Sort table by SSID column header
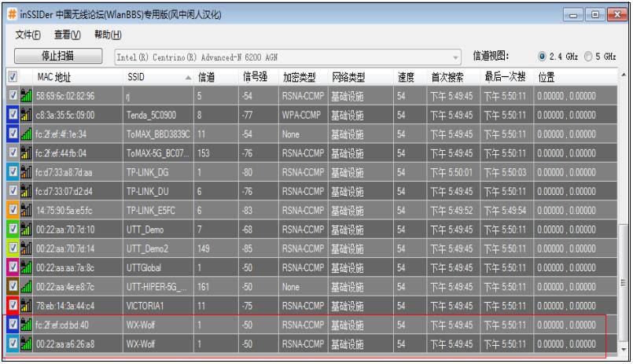This screenshot has height=364, width=633. [158, 77]
